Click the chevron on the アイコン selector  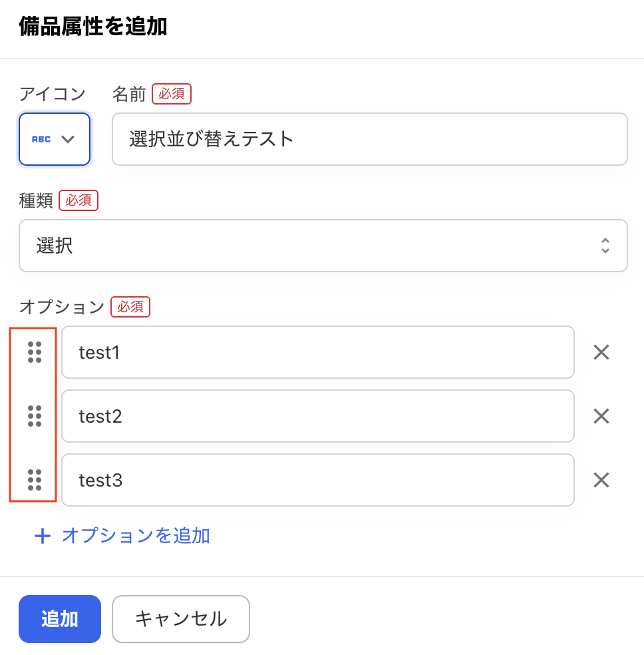tap(69, 139)
